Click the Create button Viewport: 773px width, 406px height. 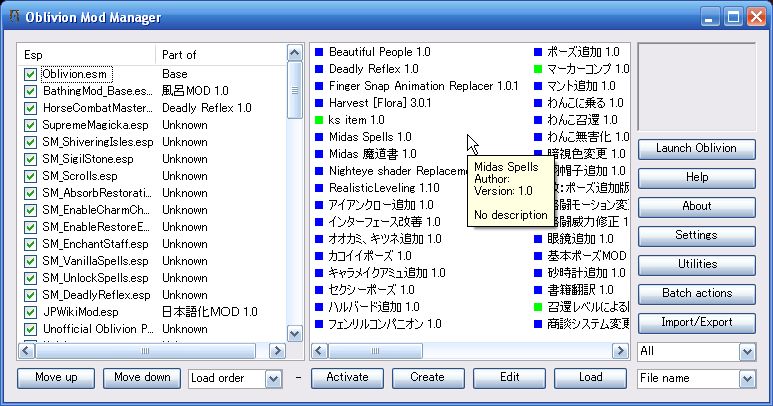(428, 378)
